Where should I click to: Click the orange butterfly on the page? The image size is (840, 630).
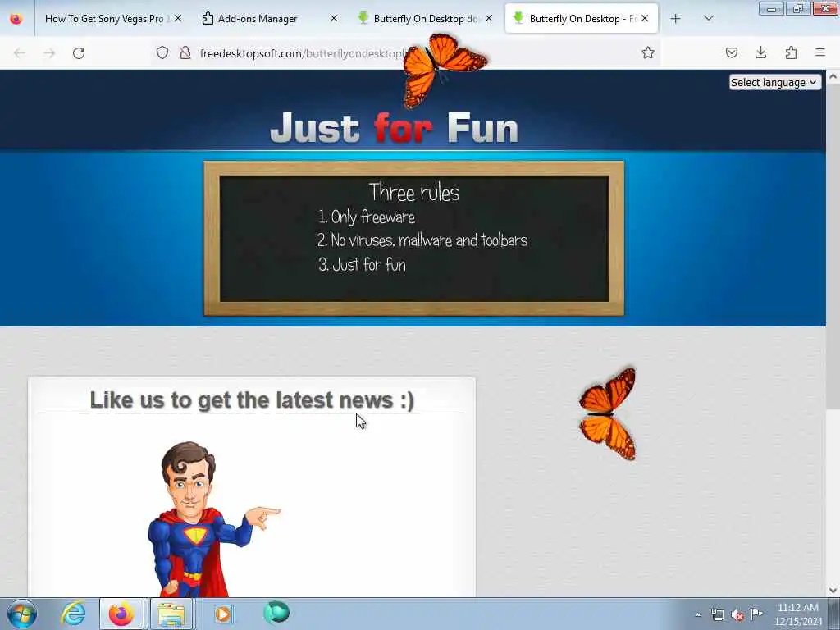(x=608, y=413)
